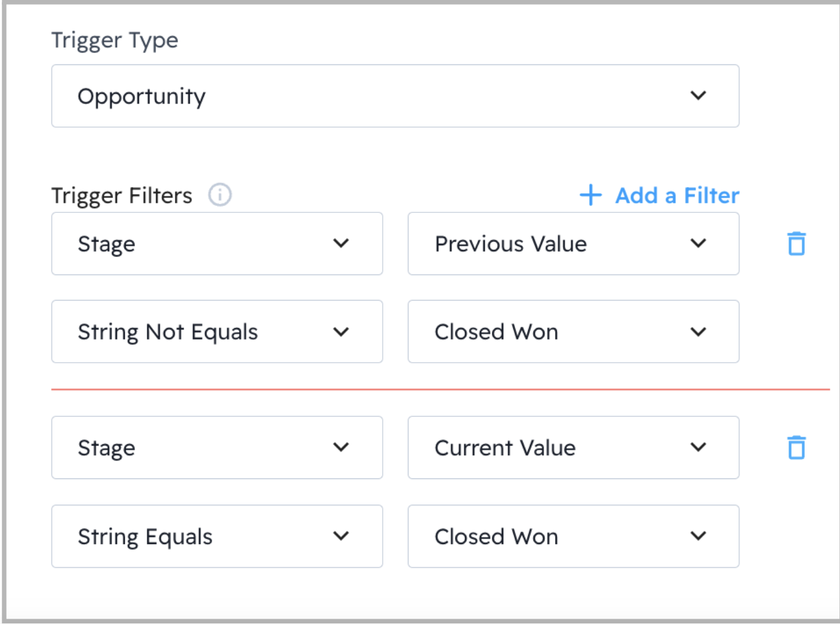Open Stage dropdown beside Current Value

tap(216, 447)
